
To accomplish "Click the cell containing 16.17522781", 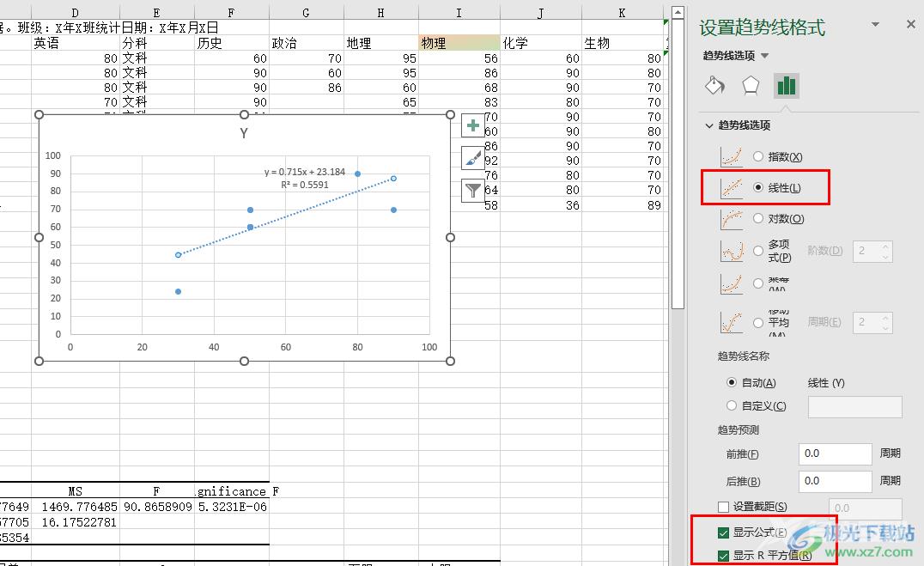I will [75, 522].
